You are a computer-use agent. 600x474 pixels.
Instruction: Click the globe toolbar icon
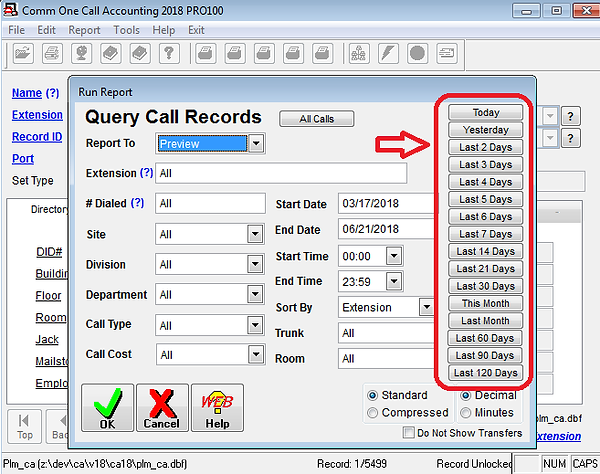[82, 53]
